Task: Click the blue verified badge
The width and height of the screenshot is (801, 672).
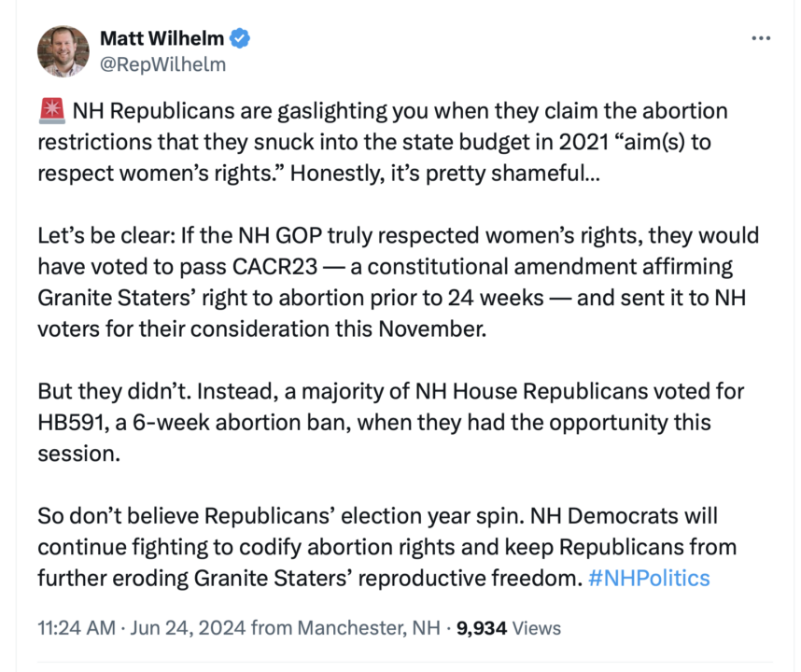Action: [x=240, y=38]
